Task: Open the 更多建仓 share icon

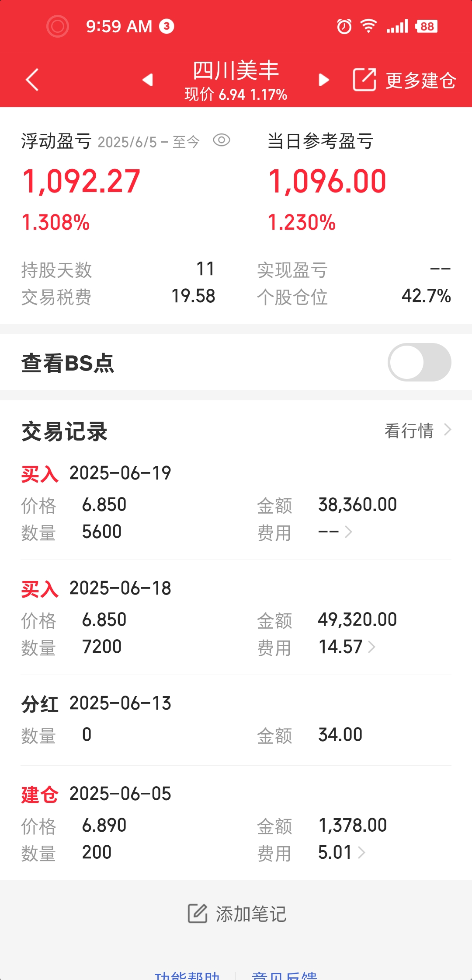Action: [x=364, y=80]
